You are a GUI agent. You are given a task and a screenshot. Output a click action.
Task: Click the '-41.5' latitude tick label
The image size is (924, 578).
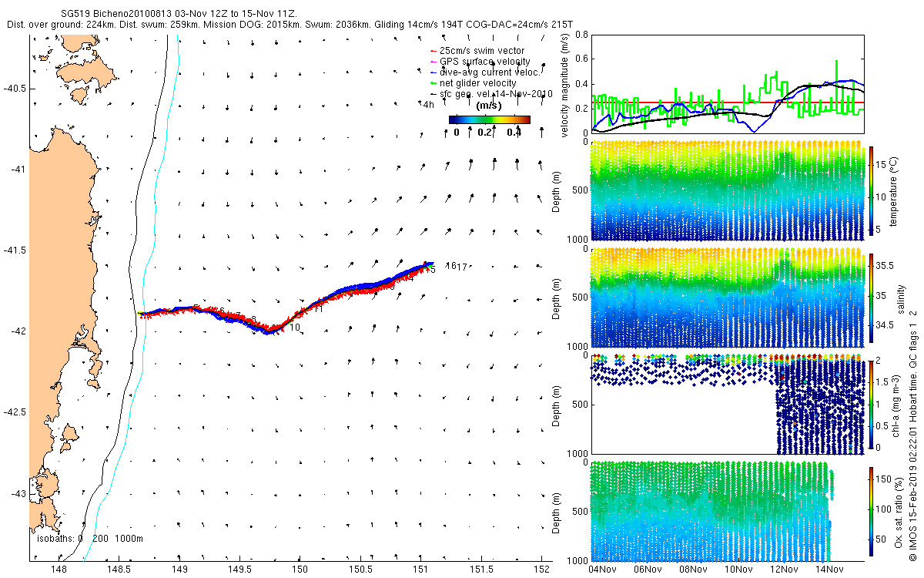coord(14,250)
